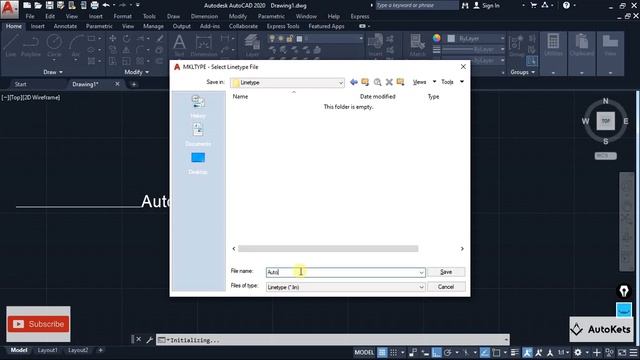640x360 pixels.
Task: Toggle MODEL space button in status bar
Action: coord(364,352)
